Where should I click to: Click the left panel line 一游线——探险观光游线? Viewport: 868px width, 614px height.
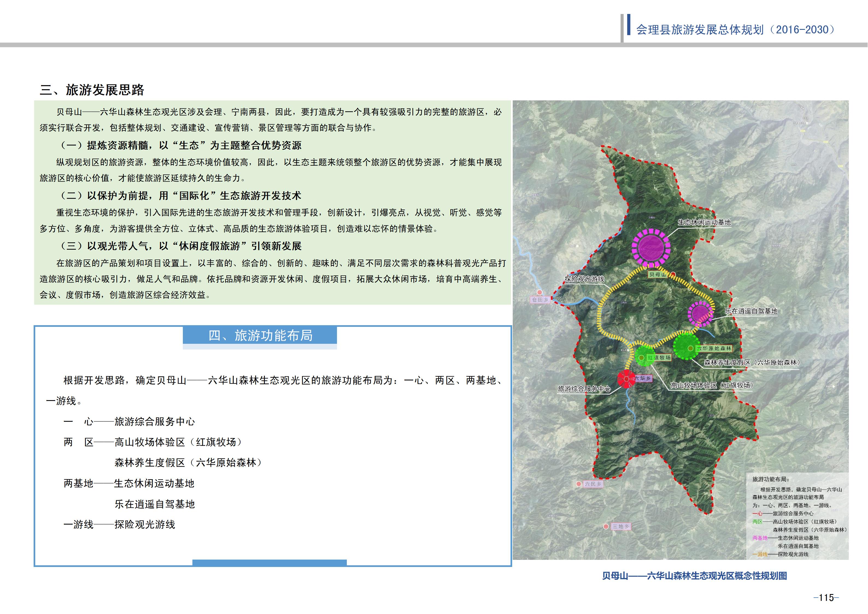(119, 524)
